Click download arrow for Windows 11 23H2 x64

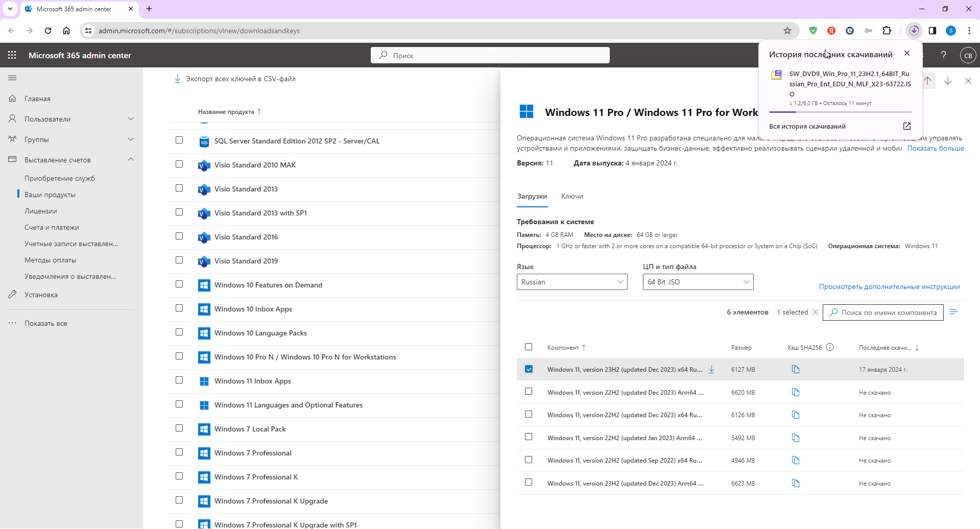tap(711, 369)
